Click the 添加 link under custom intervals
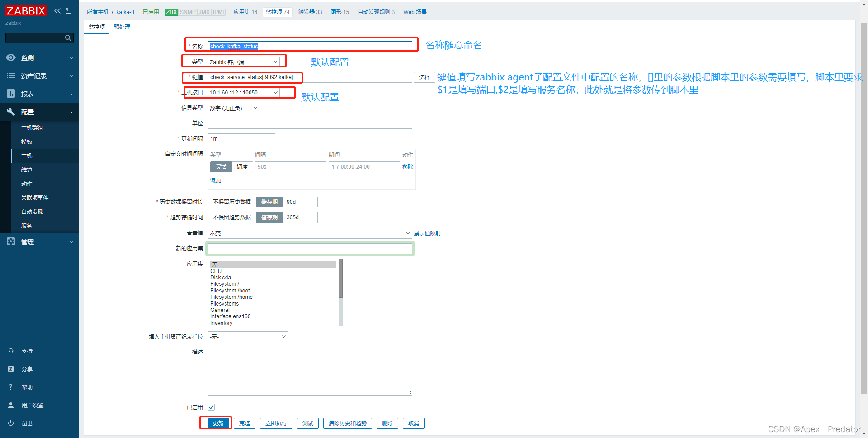The image size is (868, 438). tap(216, 181)
